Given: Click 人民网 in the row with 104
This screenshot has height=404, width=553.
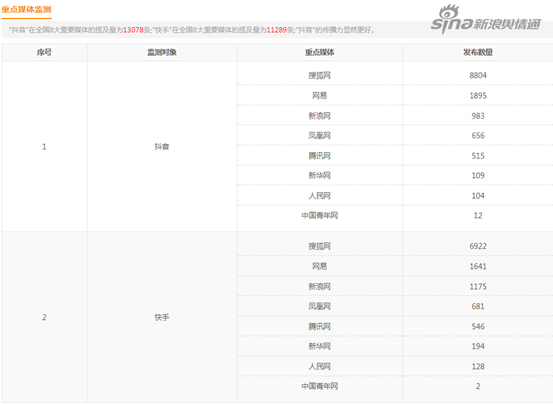Looking at the screenshot, I should click(320, 195).
